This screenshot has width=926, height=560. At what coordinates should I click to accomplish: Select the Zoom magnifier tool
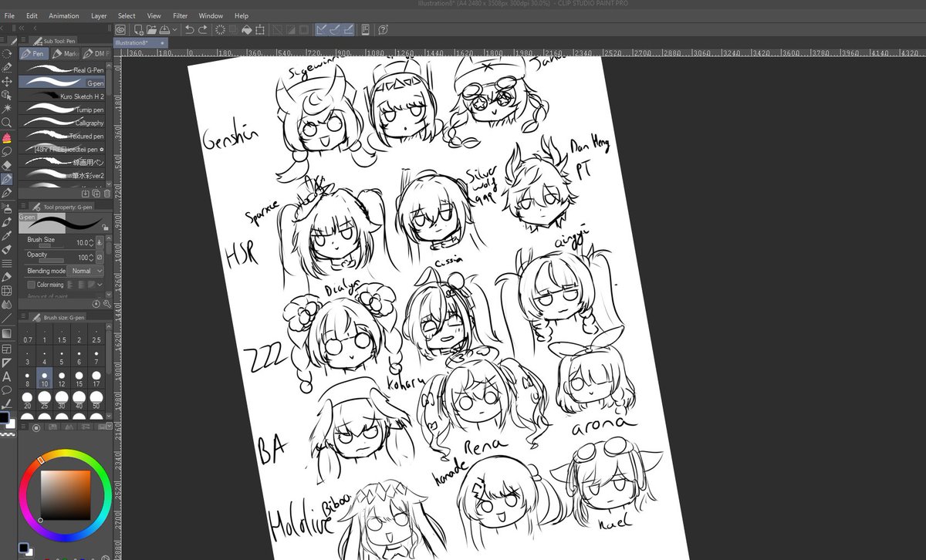(6, 121)
